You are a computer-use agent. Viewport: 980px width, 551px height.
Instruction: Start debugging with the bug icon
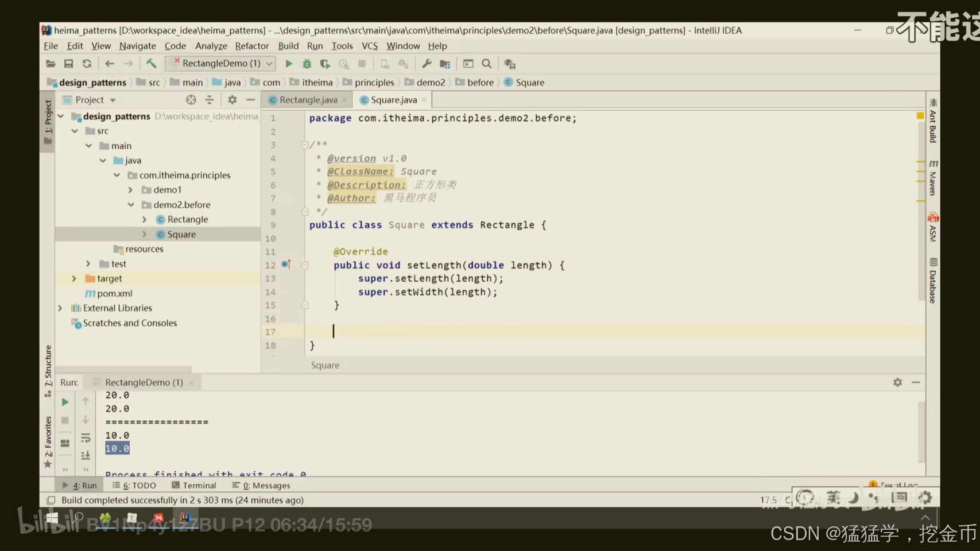pos(307,64)
